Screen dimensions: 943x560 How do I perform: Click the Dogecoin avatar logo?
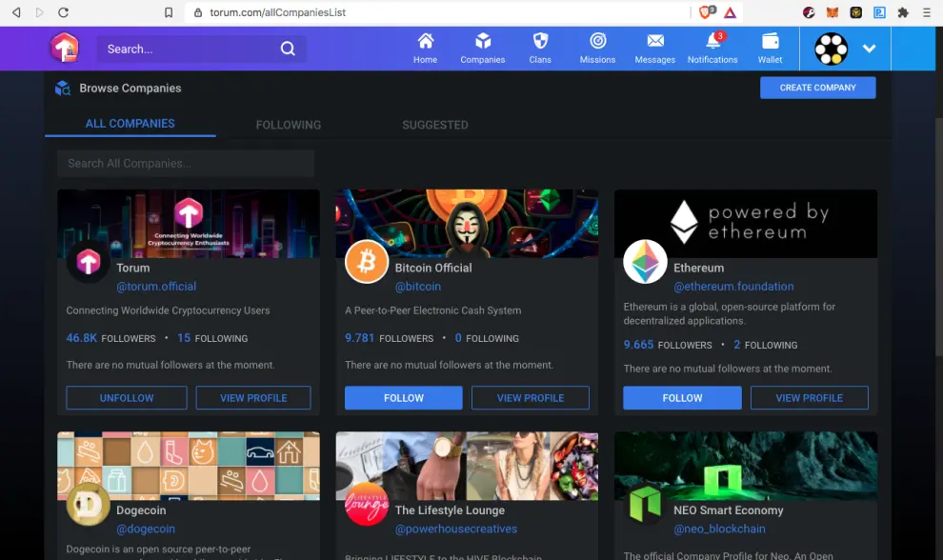[89, 504]
